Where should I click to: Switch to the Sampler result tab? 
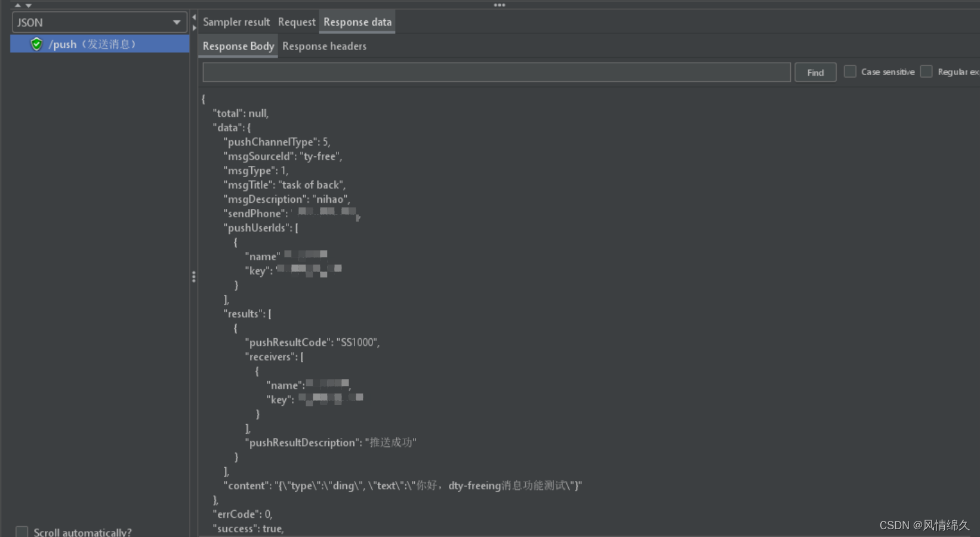tap(236, 21)
